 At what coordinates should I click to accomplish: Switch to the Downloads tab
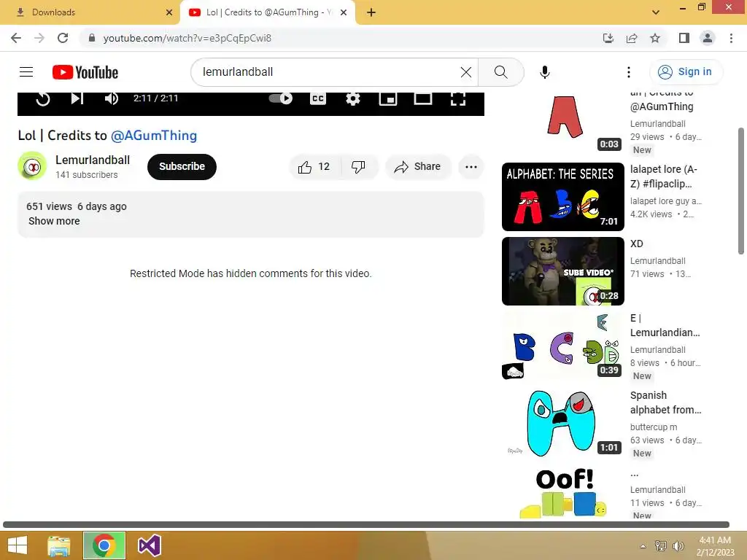90,12
